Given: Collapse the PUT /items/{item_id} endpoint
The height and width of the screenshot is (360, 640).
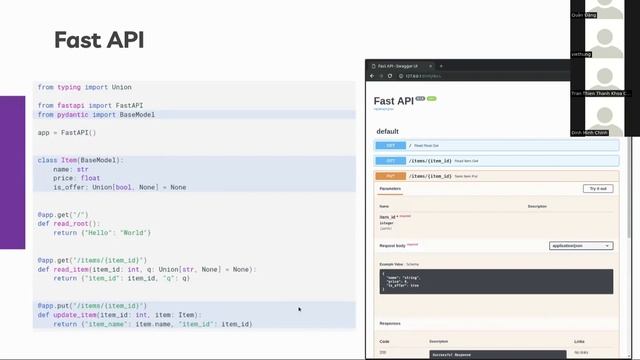Looking at the screenshot, I should pyautogui.click(x=496, y=176).
